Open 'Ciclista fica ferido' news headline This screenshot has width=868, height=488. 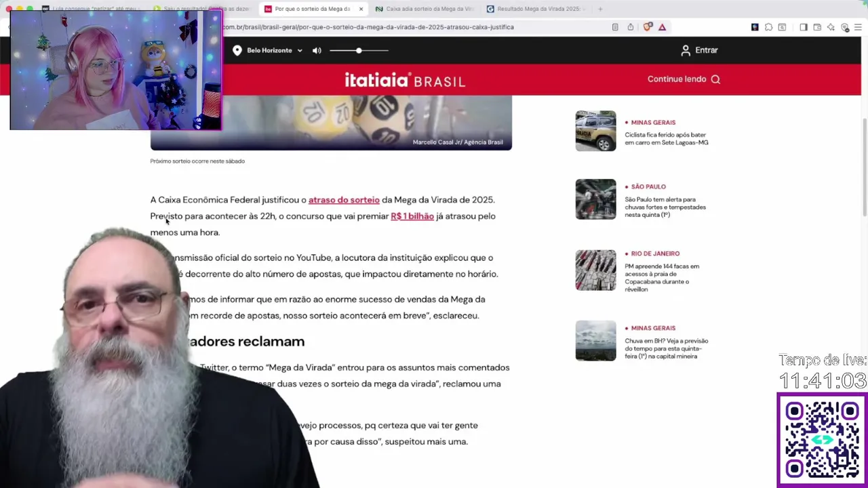[667, 139]
